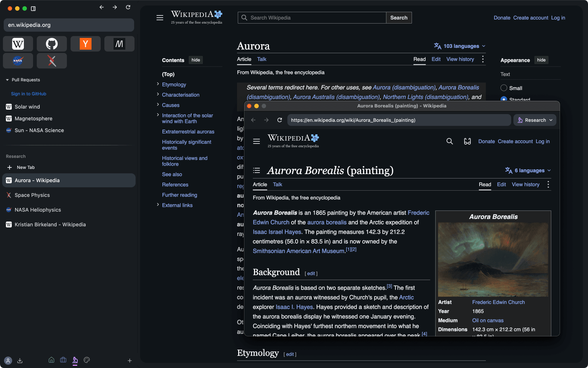Switch to Space Physics tab

[x=69, y=195]
